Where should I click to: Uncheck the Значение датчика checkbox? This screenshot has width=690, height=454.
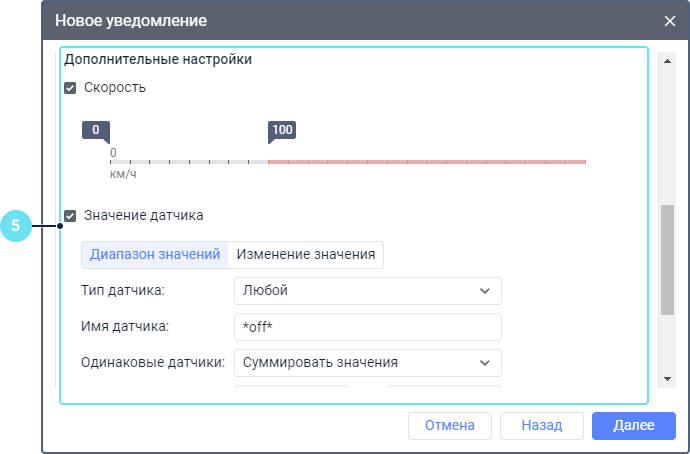pos(70,215)
